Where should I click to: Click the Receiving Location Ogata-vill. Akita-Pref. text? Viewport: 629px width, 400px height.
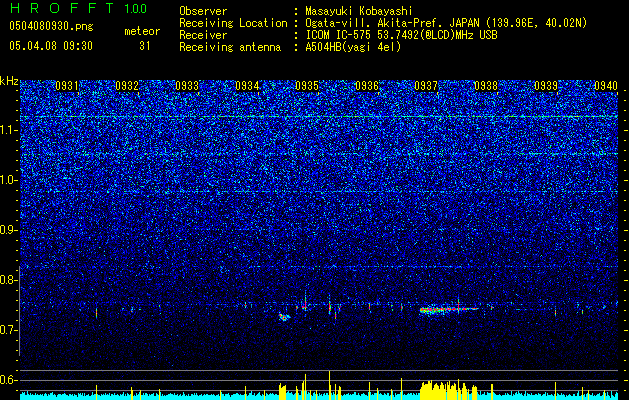tap(446, 23)
